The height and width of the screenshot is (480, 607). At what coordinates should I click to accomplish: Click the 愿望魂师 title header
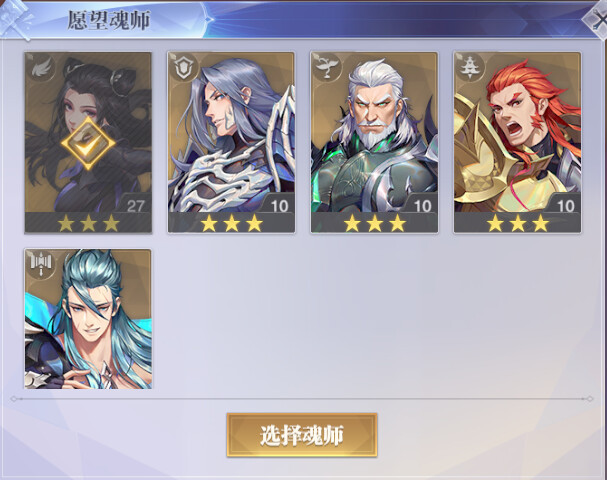click(108, 20)
